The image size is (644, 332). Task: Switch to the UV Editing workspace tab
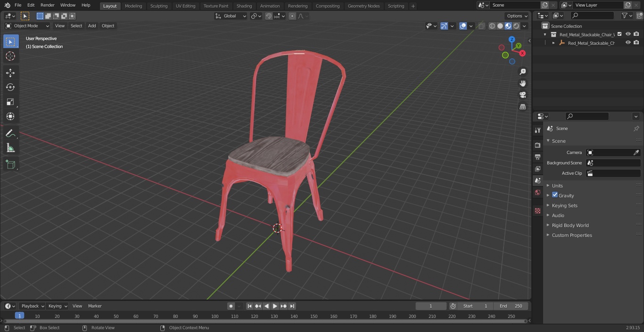coord(185,6)
